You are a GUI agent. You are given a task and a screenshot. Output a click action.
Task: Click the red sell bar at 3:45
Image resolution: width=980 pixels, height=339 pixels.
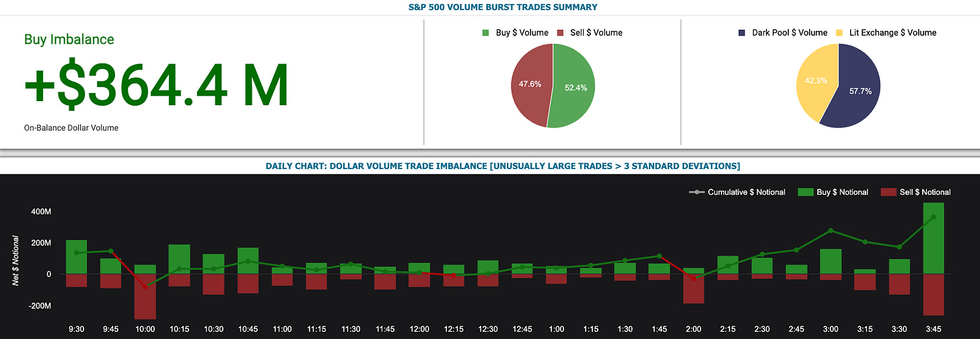point(933,295)
